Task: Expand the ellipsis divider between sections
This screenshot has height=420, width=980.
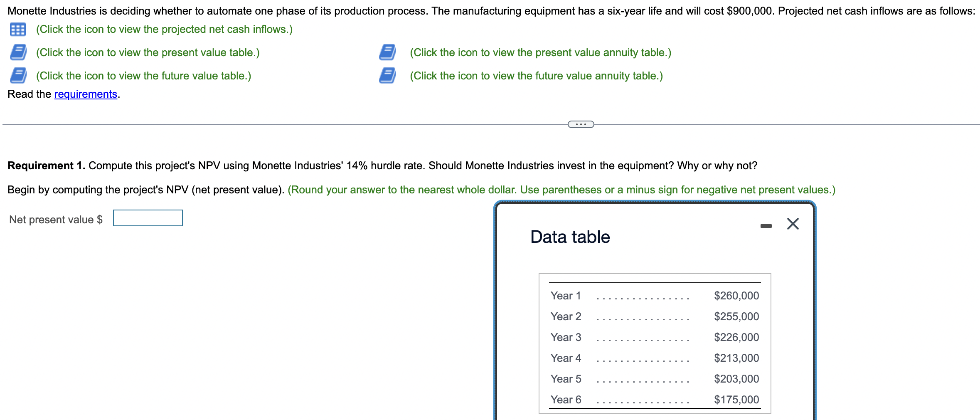Action: [580, 124]
